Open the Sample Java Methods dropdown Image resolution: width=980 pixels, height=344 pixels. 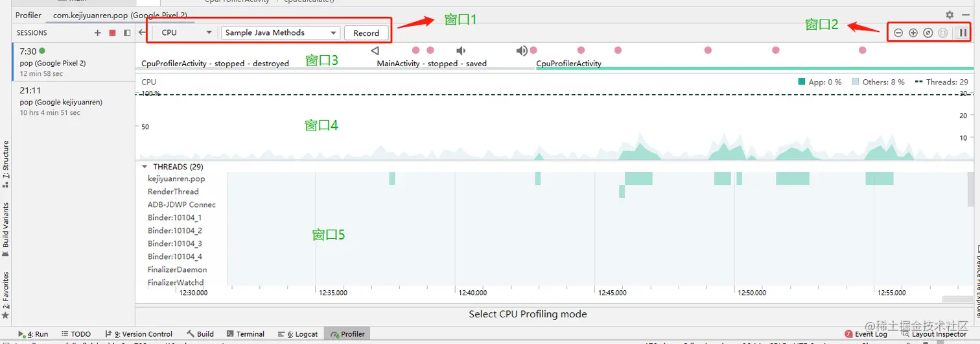[x=280, y=32]
